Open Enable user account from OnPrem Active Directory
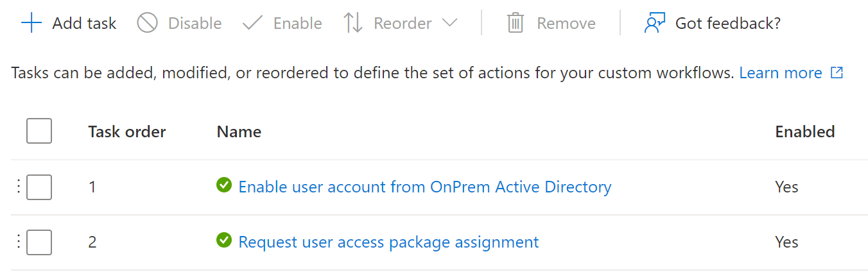The height and width of the screenshot is (279, 868). point(425,187)
